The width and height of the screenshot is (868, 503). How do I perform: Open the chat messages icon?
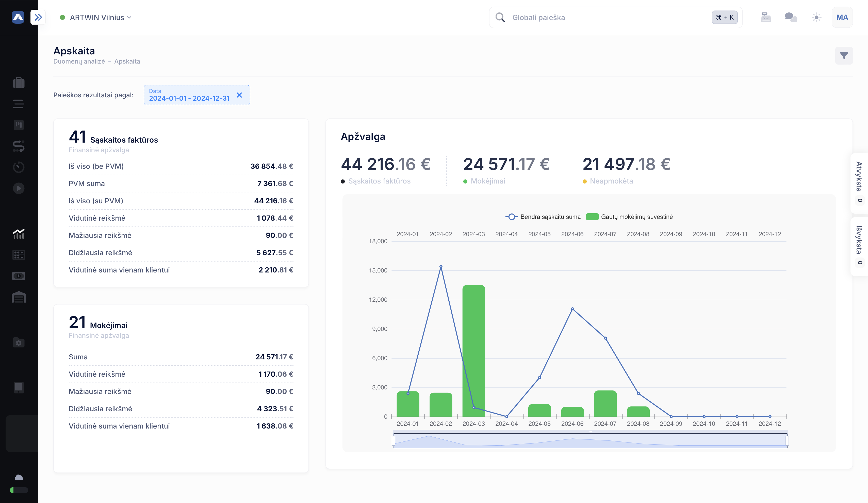tap(791, 17)
